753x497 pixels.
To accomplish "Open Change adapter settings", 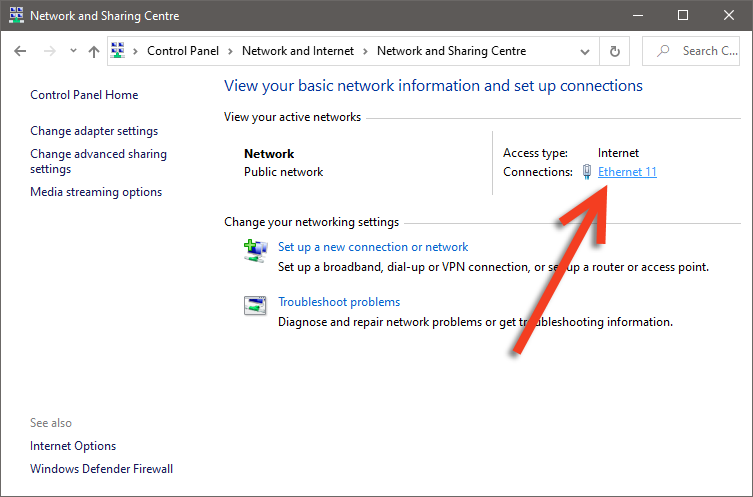I will pyautogui.click(x=94, y=131).
